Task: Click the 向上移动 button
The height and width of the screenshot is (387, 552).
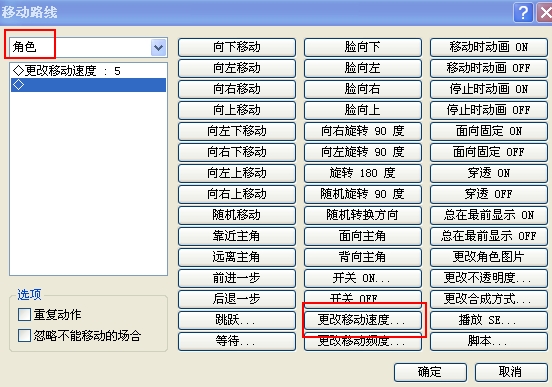Action: (x=237, y=110)
